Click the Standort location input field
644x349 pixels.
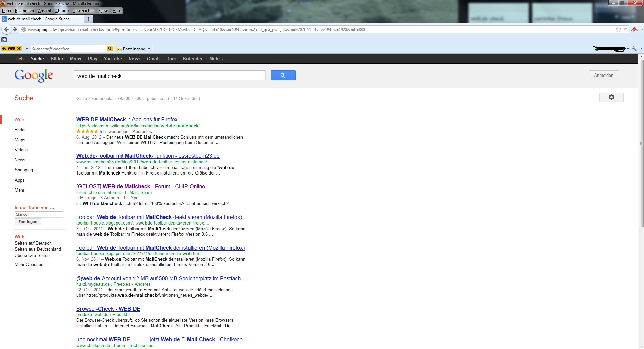click(x=39, y=214)
